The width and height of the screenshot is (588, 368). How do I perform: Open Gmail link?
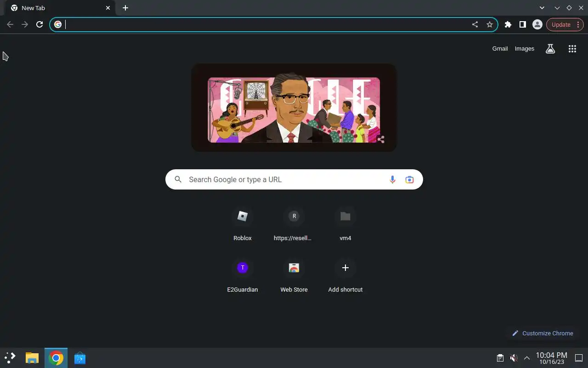(500, 49)
